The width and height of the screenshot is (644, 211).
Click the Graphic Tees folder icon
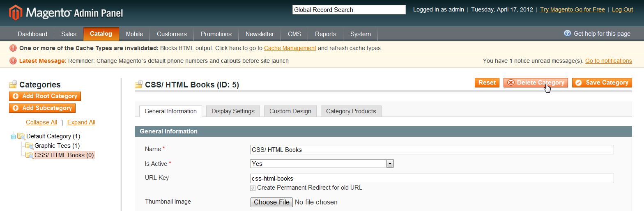tap(29, 146)
